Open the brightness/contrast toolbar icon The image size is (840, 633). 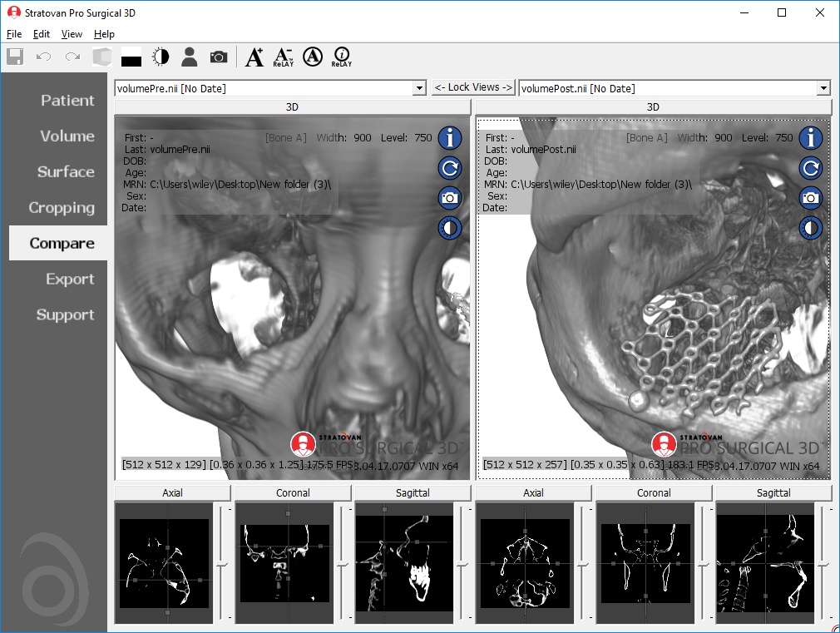161,57
